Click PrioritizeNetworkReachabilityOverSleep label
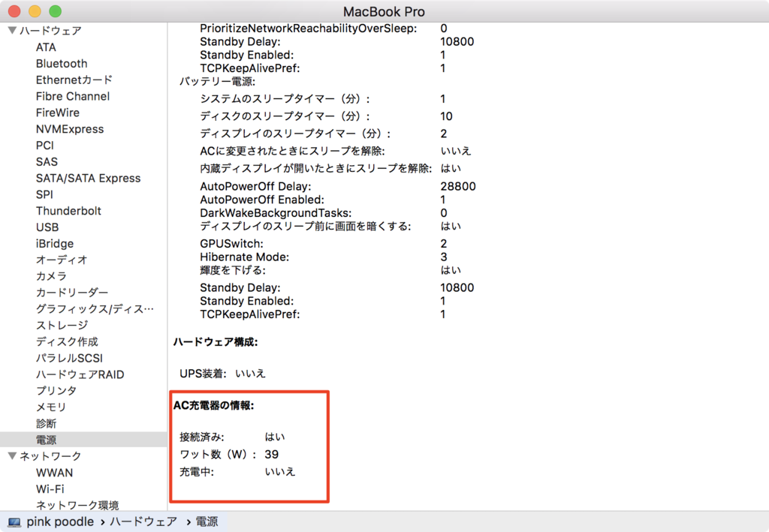Viewport: 769px width, 532px height. coord(309,29)
